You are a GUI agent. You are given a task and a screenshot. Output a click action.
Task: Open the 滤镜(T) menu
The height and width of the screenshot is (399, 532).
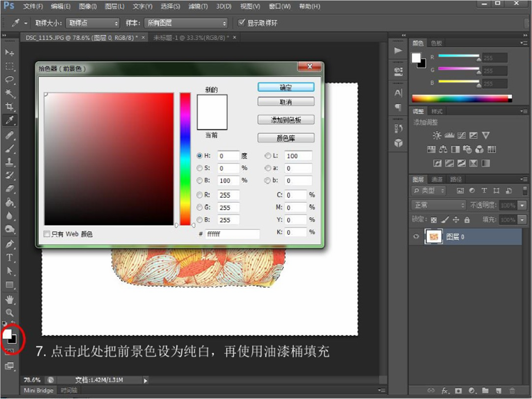198,6
